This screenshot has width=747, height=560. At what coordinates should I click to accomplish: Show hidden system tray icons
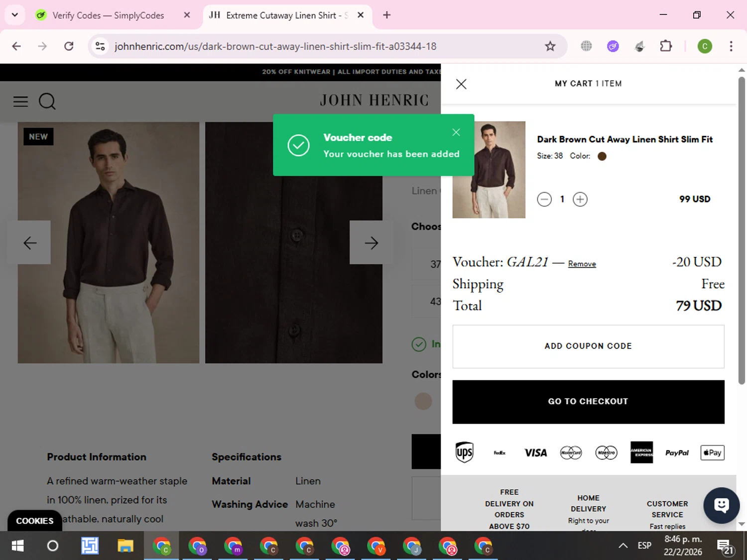tap(623, 546)
